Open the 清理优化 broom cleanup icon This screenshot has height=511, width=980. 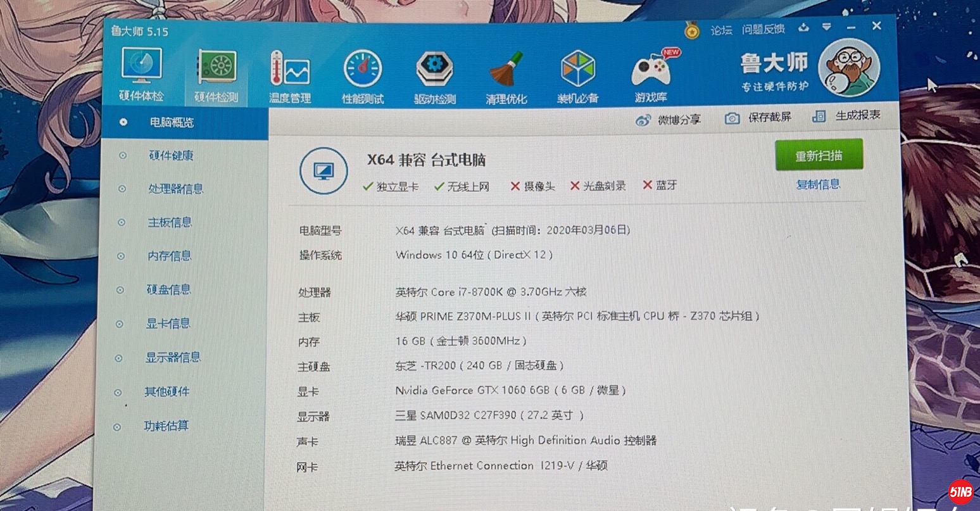506,77
